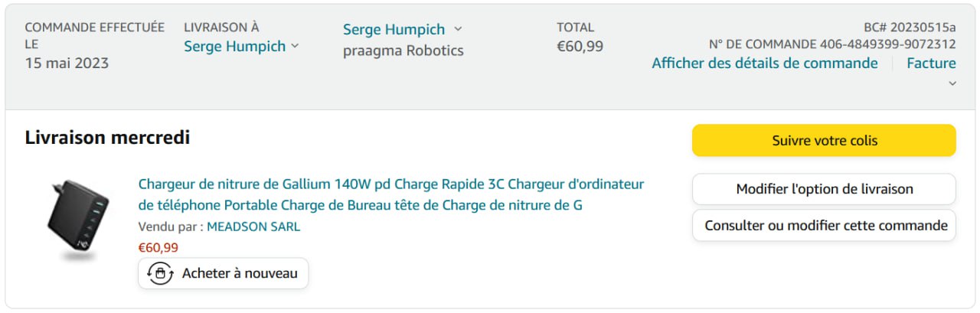This screenshot has width=980, height=313.
Task: Click the order number 406-4849399-9072312
Action: click(887, 44)
